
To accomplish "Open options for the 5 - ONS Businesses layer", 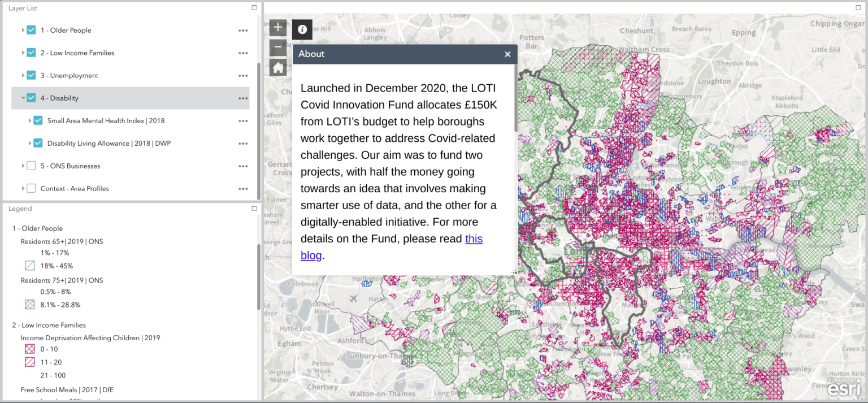I will pos(243,166).
